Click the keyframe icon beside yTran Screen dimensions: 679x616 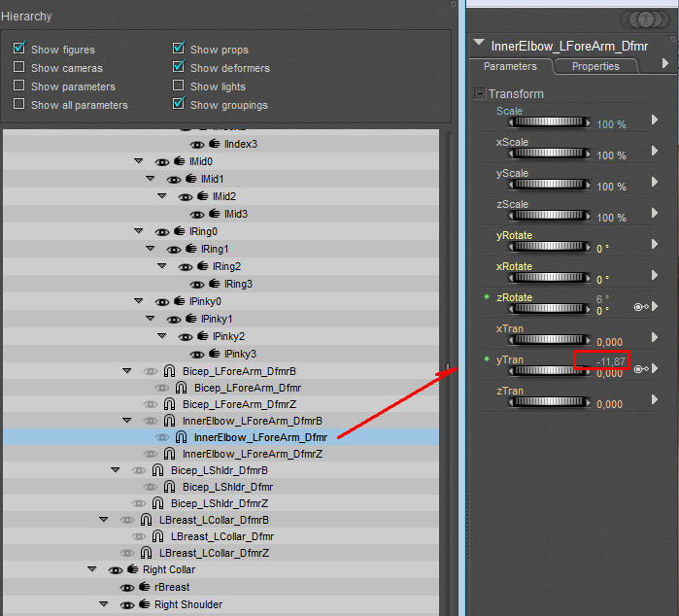click(x=641, y=368)
